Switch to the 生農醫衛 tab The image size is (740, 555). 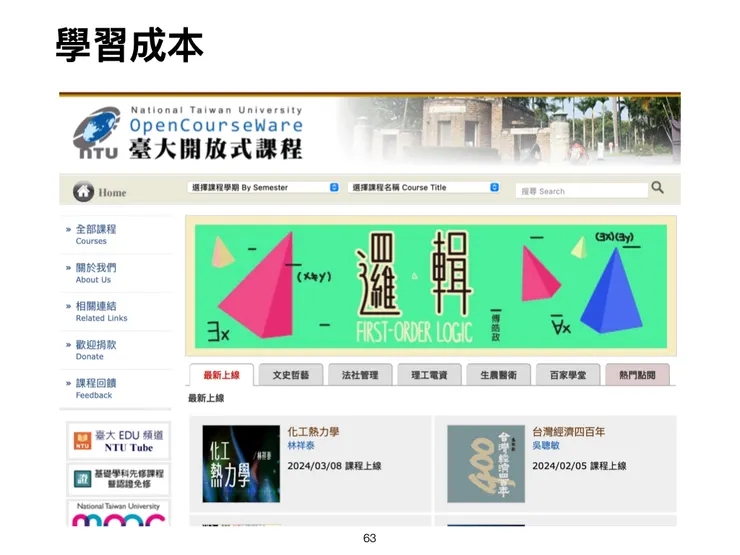(x=498, y=375)
